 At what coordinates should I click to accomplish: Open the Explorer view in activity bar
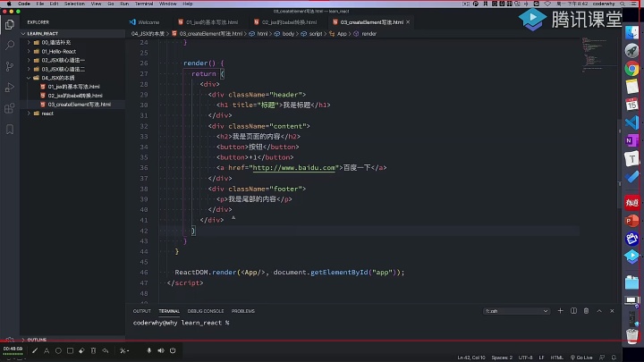(x=10, y=25)
